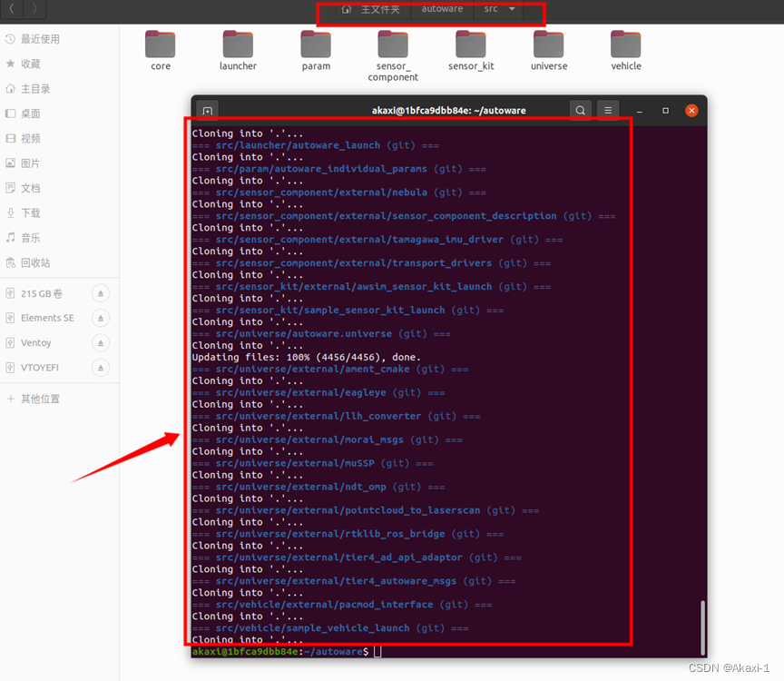
Task: Click line src/sensor_component/external/nebula
Action: point(339,192)
